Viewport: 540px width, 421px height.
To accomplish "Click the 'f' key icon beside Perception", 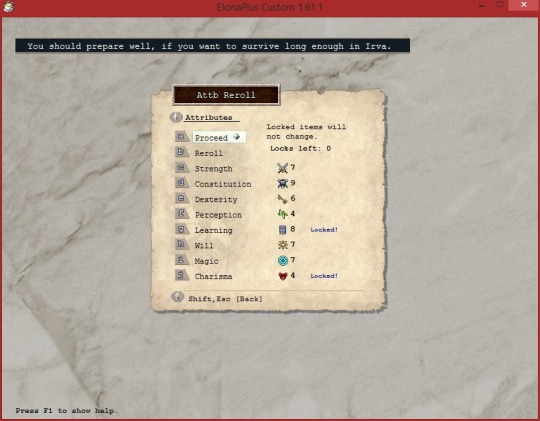I will pos(181,214).
